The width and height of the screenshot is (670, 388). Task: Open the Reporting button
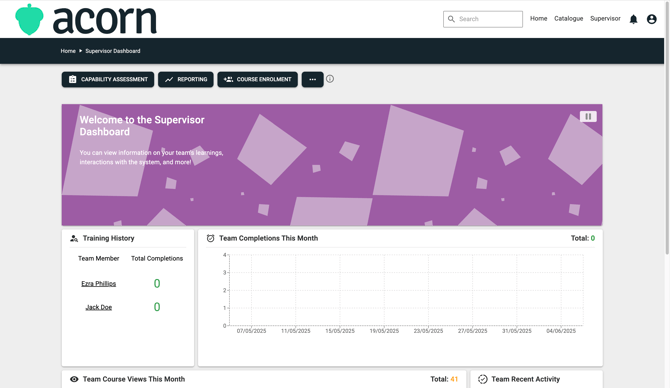[185, 79]
